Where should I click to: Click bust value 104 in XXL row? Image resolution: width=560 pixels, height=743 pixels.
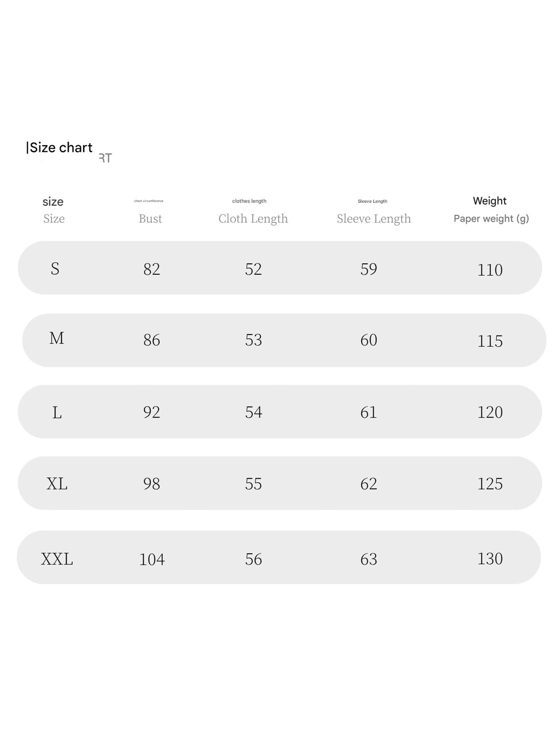152,559
